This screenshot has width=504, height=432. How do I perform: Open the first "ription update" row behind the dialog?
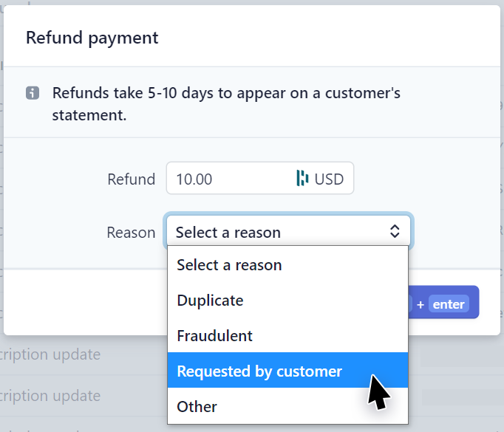tap(50, 354)
